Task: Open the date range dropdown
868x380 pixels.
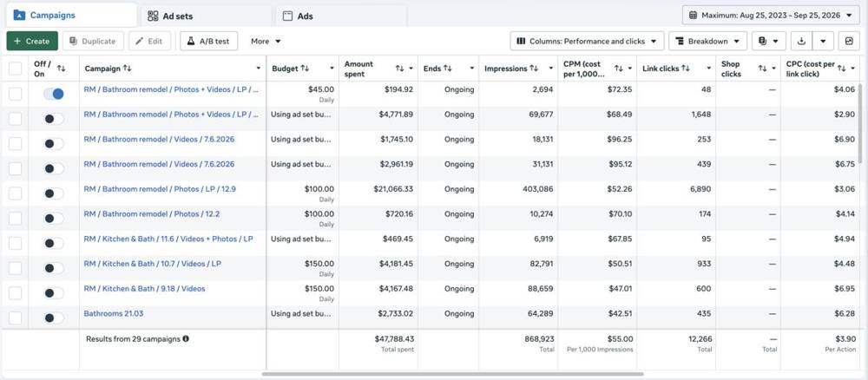Action: point(771,15)
